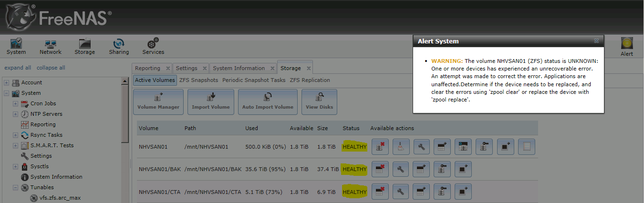Create dataset under NHVSAN01/CTA

pos(422,192)
